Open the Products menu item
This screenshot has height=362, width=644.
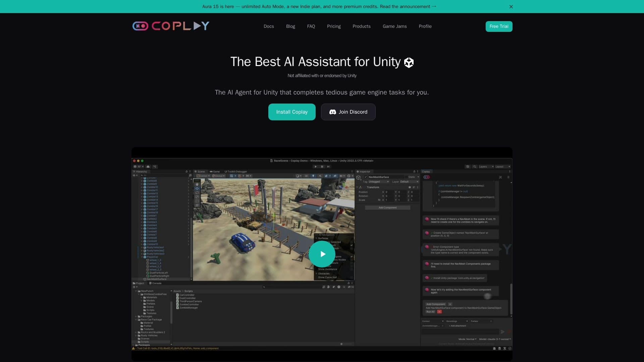[x=362, y=26]
